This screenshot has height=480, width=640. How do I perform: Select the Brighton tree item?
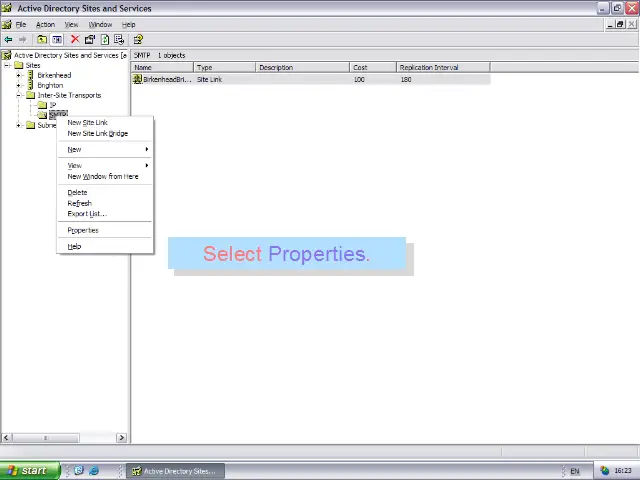50,85
